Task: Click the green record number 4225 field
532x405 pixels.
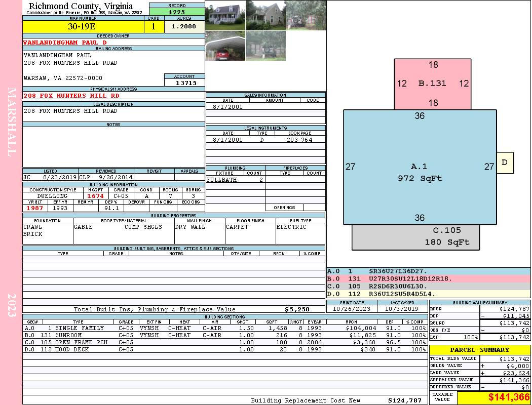Action: tap(177, 12)
